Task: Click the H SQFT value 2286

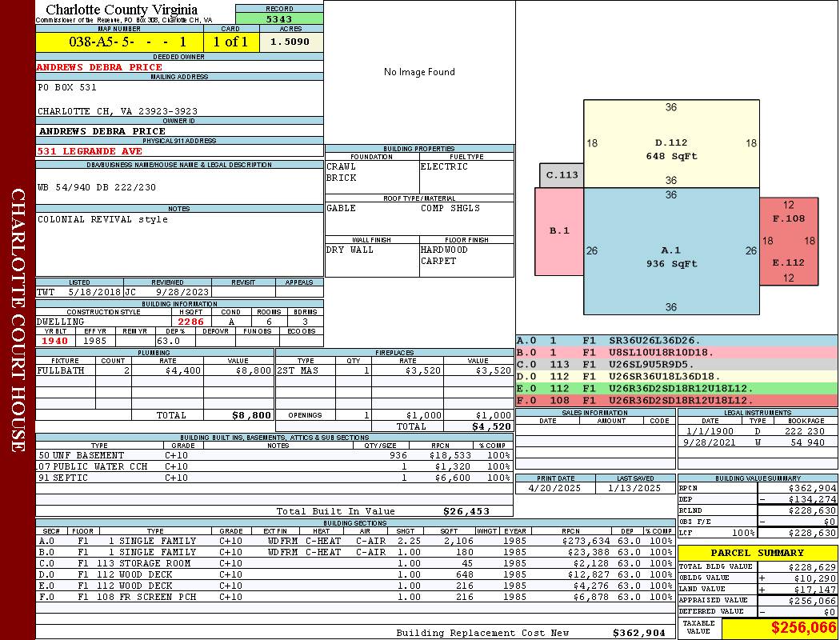Action: point(190,322)
